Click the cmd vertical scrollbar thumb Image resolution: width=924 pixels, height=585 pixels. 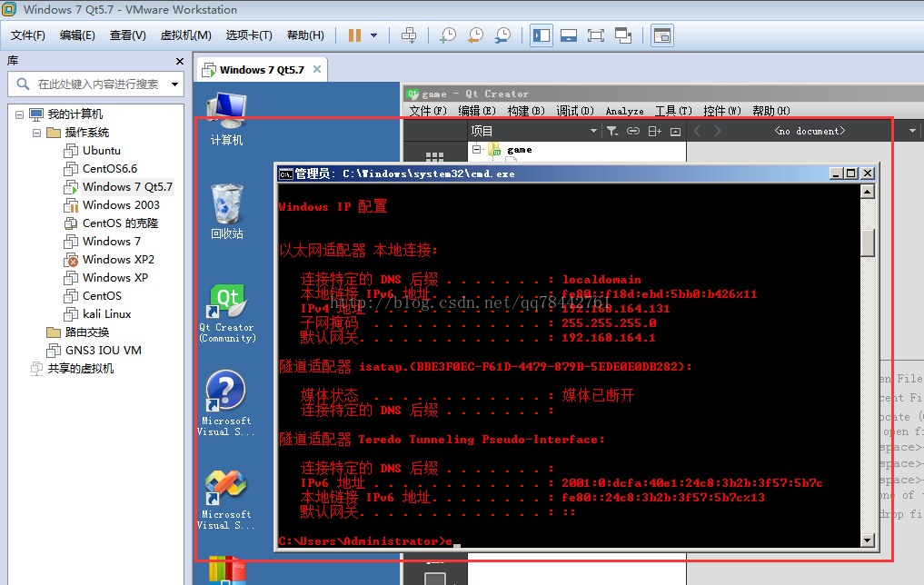[868, 243]
